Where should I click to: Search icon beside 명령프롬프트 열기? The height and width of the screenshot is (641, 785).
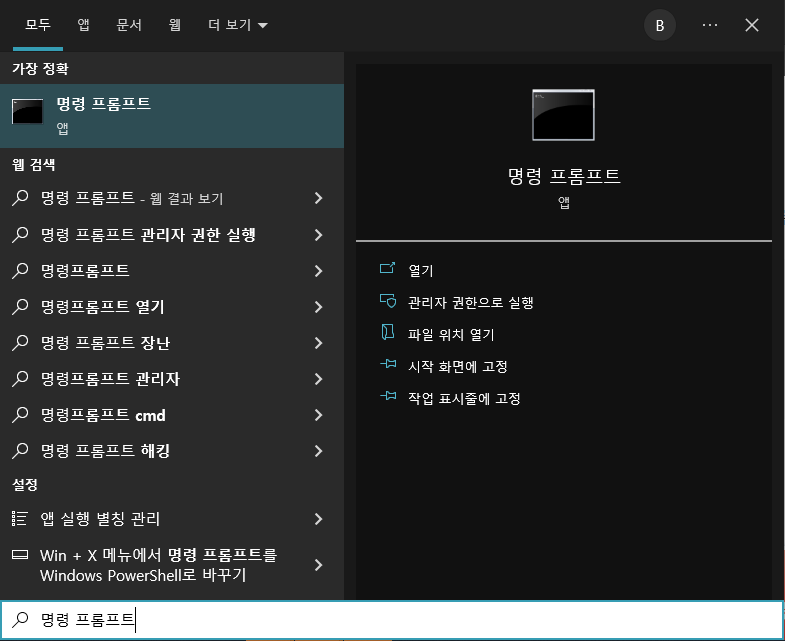coord(20,307)
